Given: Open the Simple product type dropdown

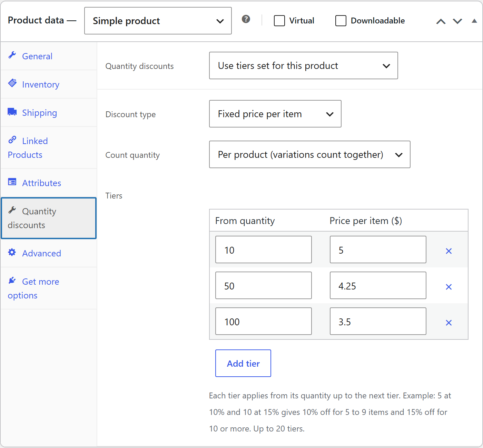Looking at the screenshot, I should click(x=158, y=21).
